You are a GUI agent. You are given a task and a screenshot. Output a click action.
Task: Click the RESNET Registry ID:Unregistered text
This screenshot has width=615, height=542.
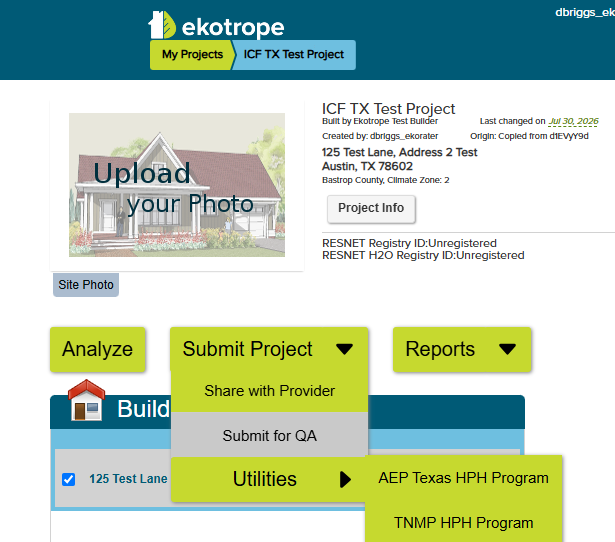(409, 243)
